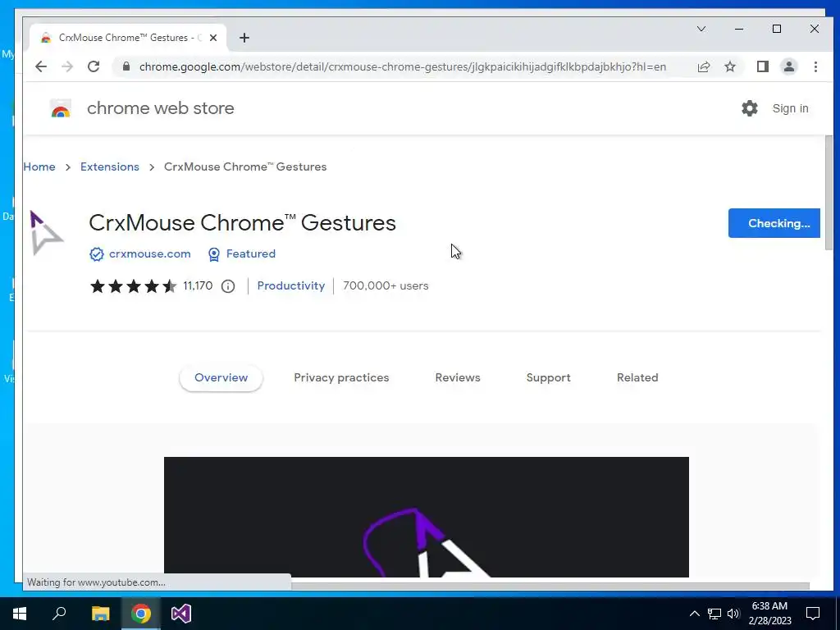Click the Chrome taskbar icon
The image size is (840, 630).
point(141,614)
